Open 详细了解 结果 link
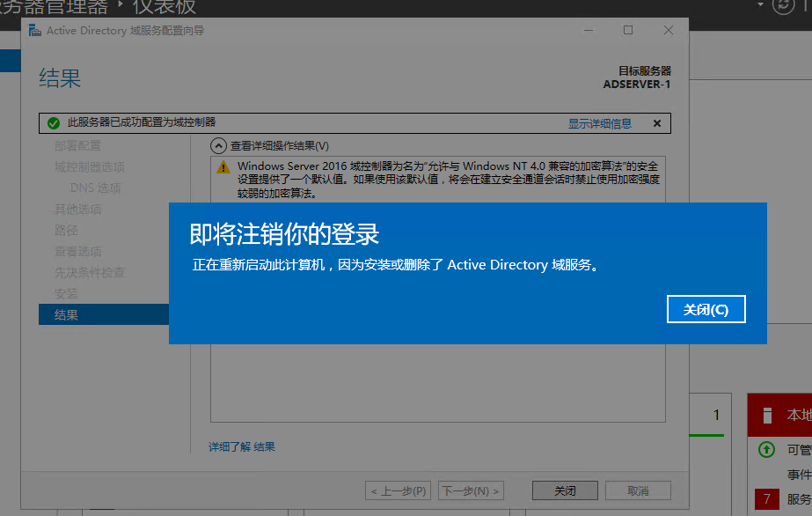Viewport: 812px width, 516px height. [x=242, y=446]
